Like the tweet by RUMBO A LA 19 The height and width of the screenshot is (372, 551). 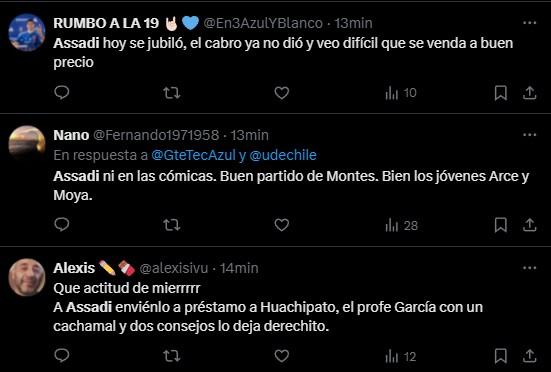coord(281,93)
